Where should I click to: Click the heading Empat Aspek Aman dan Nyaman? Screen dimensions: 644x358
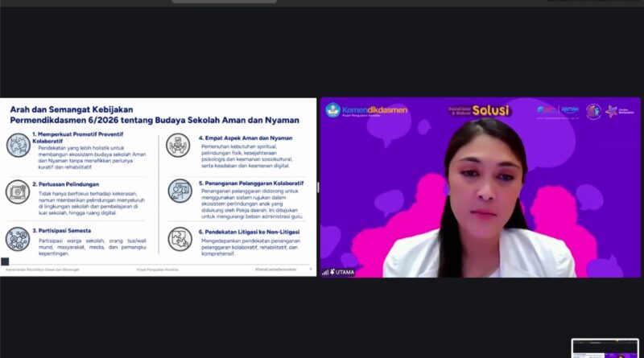[x=246, y=137]
